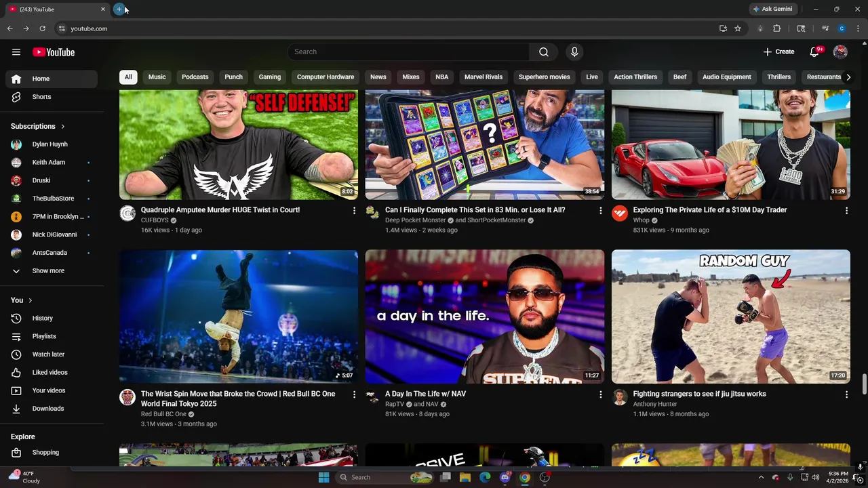Viewport: 868px width, 488px height.
Task: Open the weather widget in taskbar
Action: tap(24, 477)
